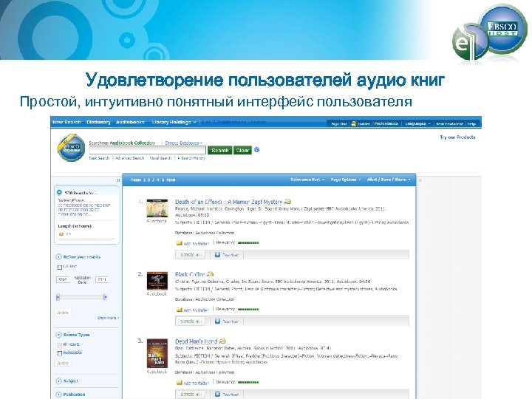Open Audiobooks in the top menu
532x399 pixels.
[x=130, y=122]
